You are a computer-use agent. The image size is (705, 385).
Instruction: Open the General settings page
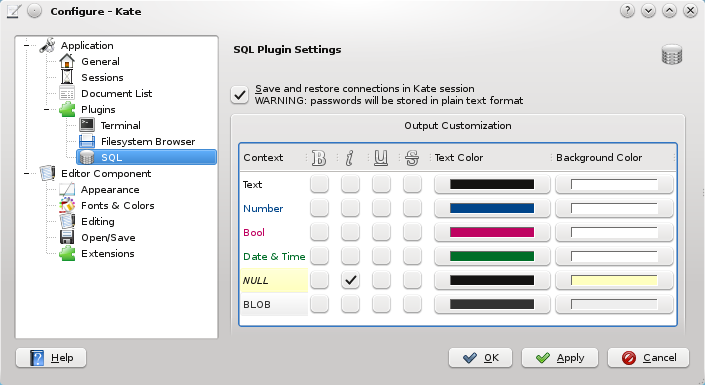[x=100, y=62]
